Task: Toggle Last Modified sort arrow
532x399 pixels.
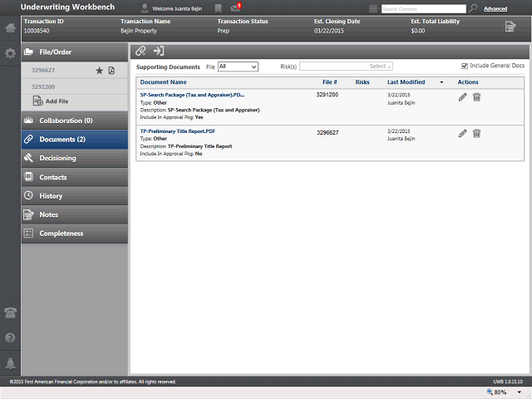Action: pos(441,82)
